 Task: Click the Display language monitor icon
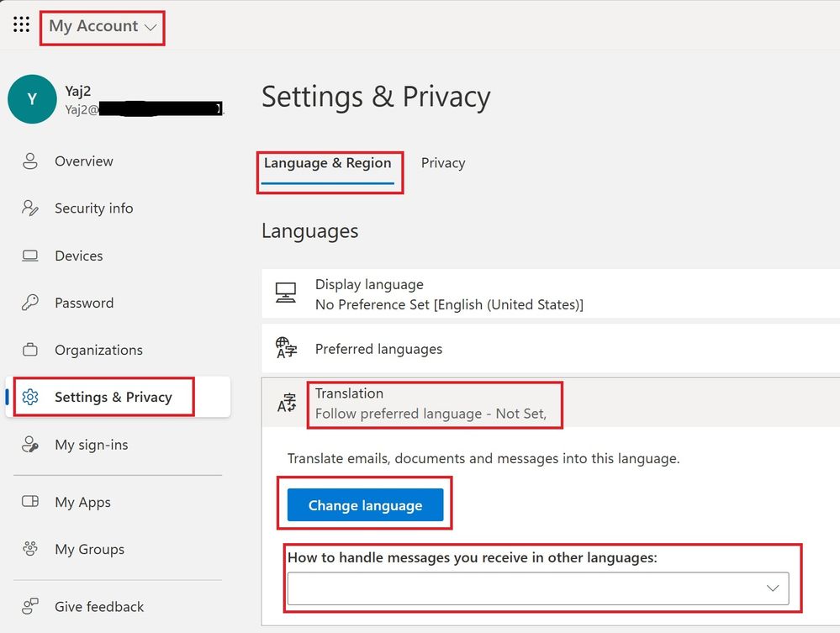(286, 293)
